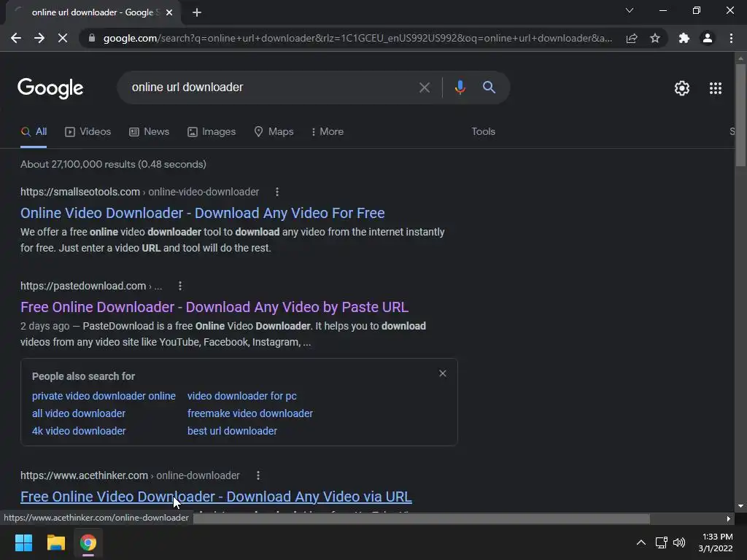Open the Chrome extensions puzzle icon

pos(684,38)
